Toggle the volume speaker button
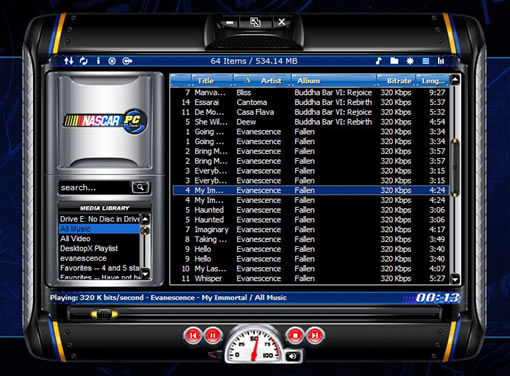The image size is (510, 376). tap(293, 356)
